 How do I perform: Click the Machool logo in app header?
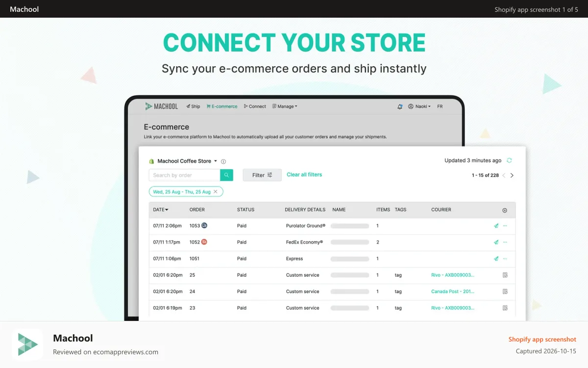point(161,106)
